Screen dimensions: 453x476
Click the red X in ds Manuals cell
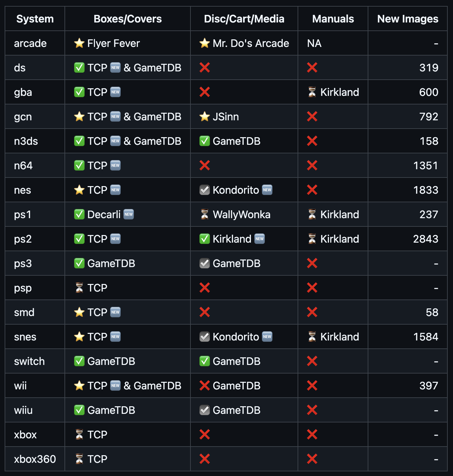(312, 67)
